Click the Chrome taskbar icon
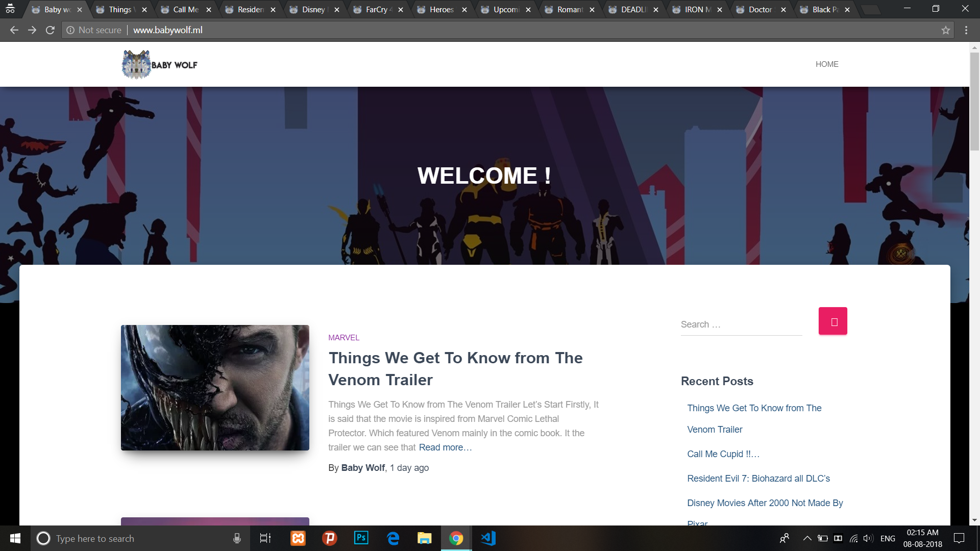 pos(456,538)
